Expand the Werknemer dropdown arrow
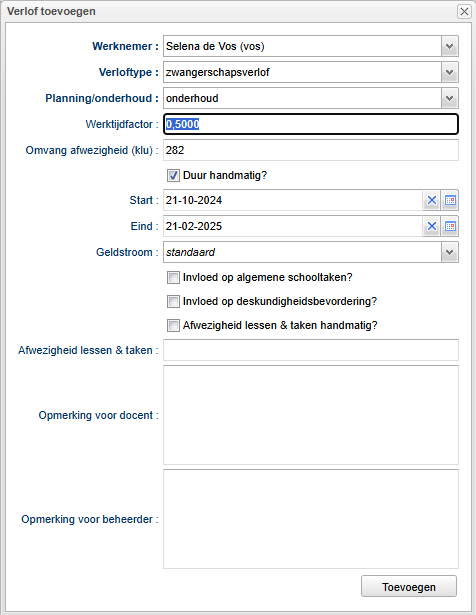Screen dimensions: 476x615 coord(450,46)
